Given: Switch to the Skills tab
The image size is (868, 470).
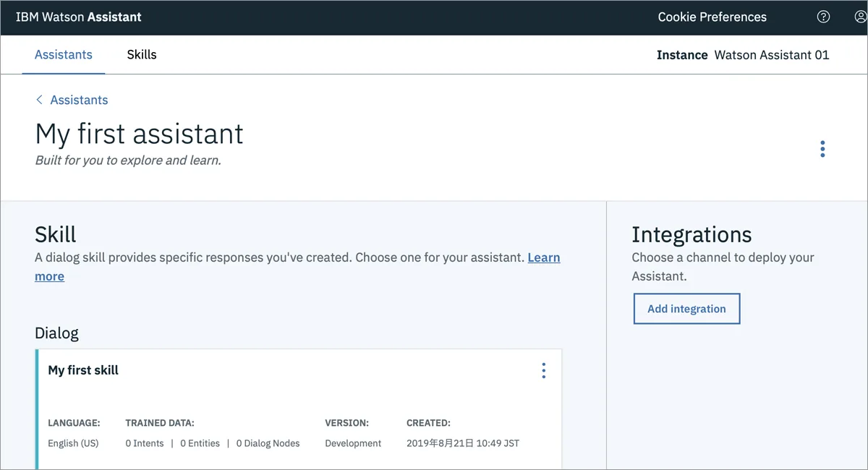Looking at the screenshot, I should (142, 55).
